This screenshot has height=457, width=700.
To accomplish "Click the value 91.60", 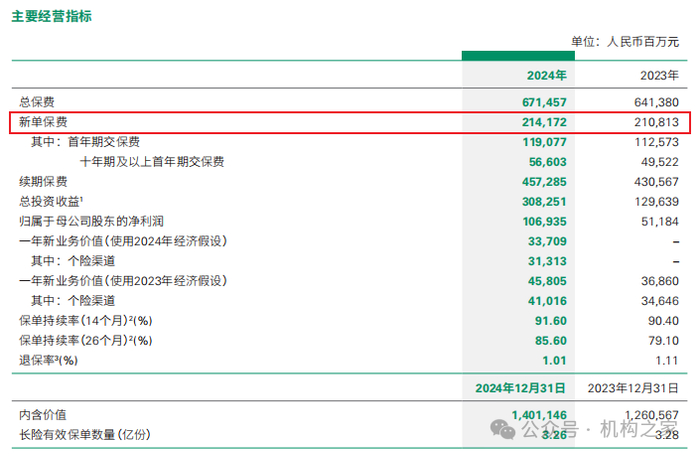I will 551,321.
